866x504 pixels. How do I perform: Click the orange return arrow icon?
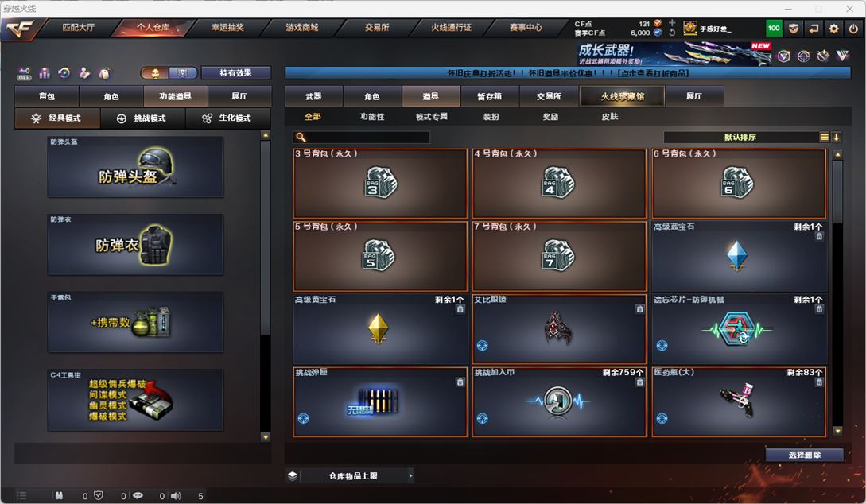tap(814, 28)
